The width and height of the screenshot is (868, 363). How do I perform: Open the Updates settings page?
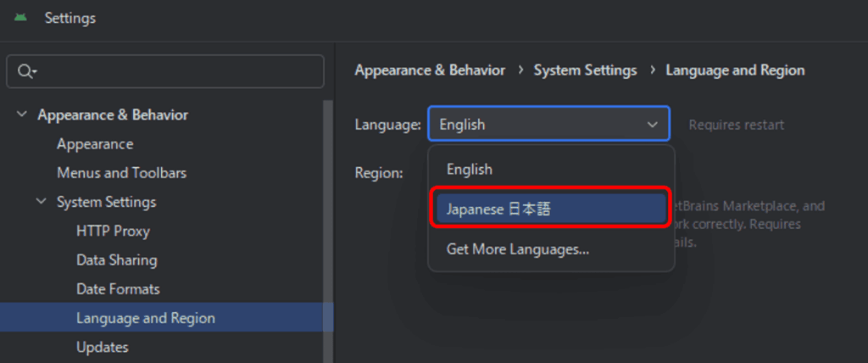(103, 347)
